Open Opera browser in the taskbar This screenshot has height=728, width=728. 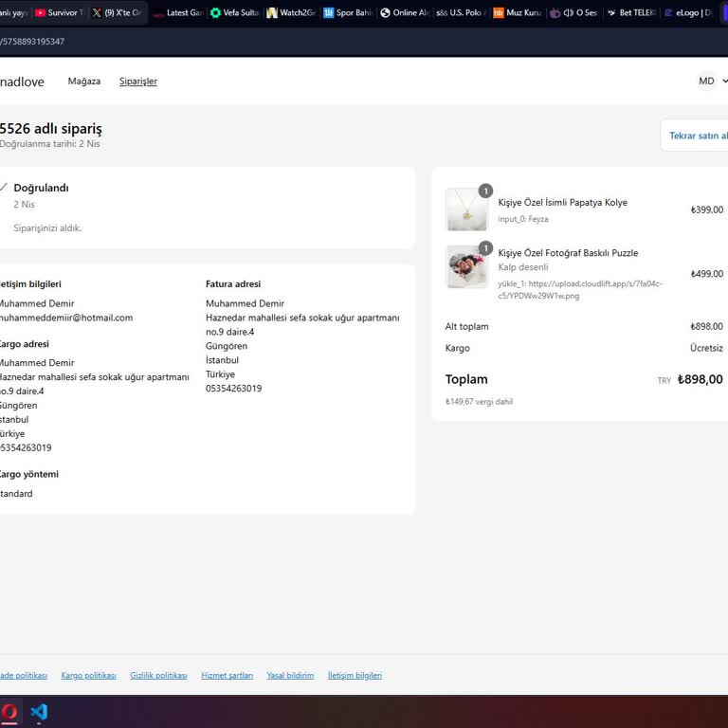pos(9,712)
